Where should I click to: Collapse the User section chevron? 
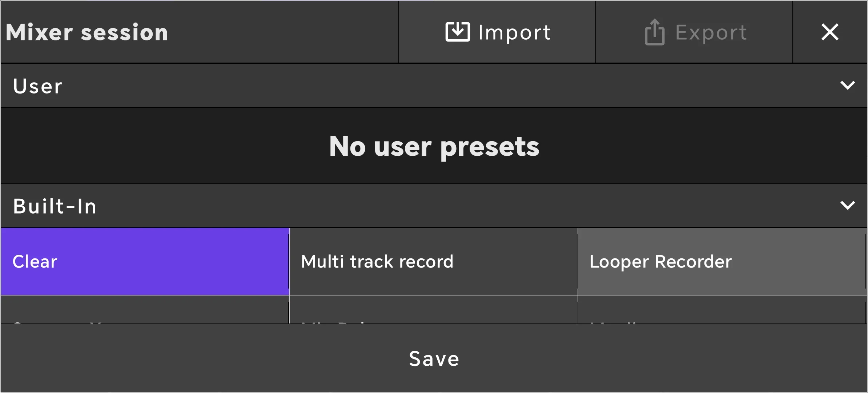tap(847, 86)
